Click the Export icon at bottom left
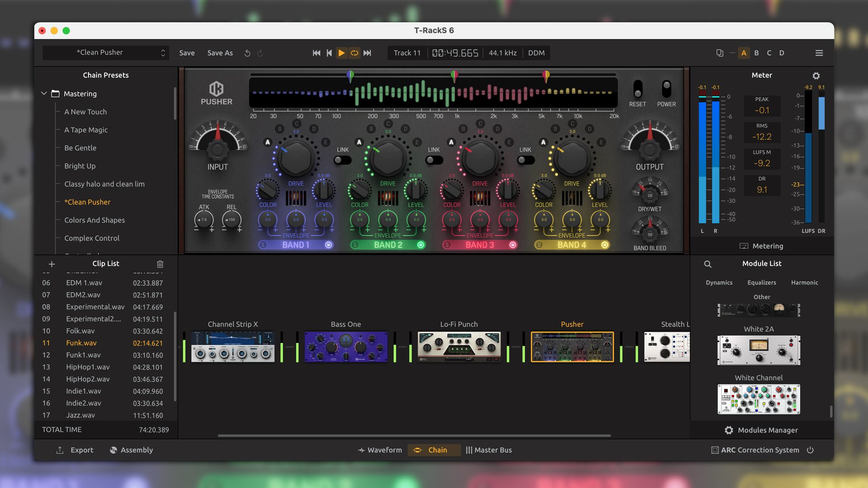This screenshot has height=488, width=868. point(61,450)
